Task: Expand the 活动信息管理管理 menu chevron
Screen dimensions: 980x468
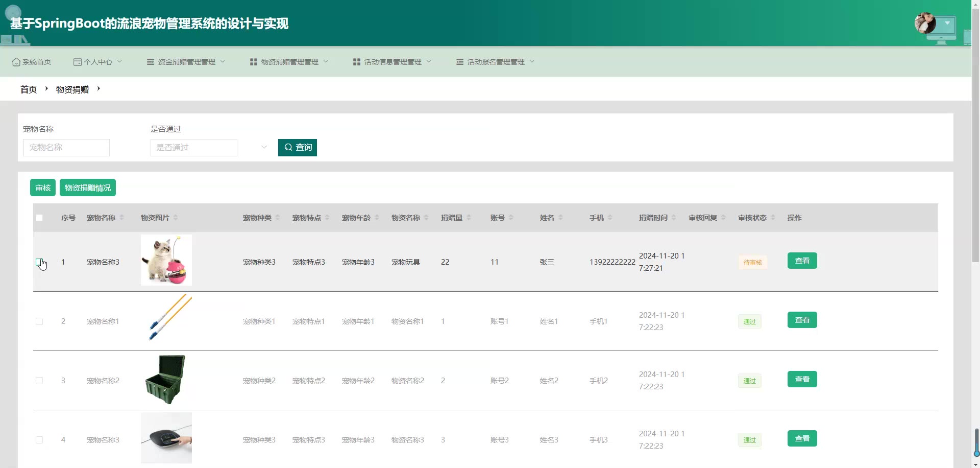Action: coord(429,61)
